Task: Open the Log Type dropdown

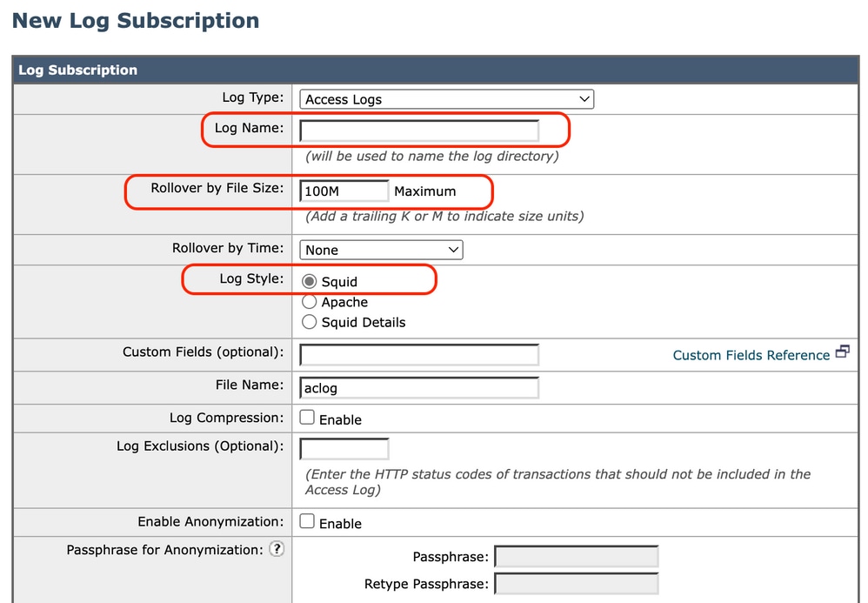Action: point(446,99)
